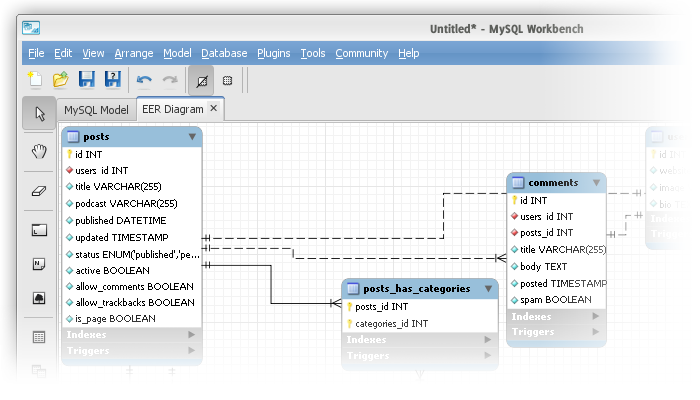Open the Help menu
This screenshot has width=700, height=400.
pyautogui.click(x=408, y=53)
